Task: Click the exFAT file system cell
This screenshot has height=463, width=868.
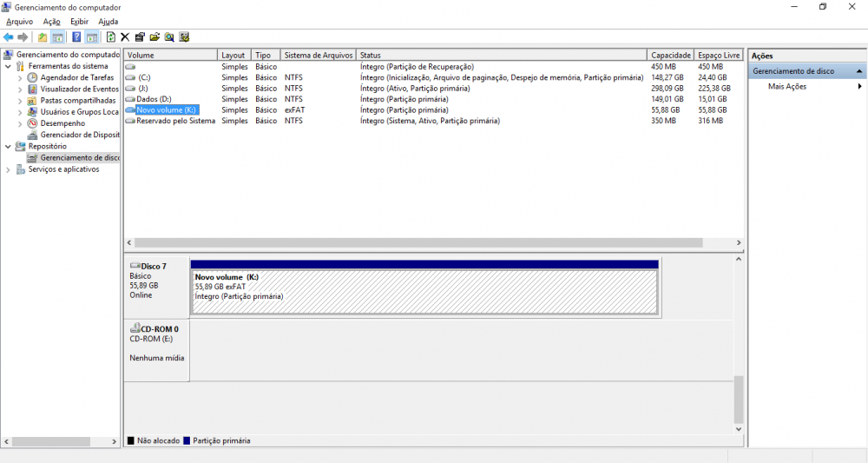Action: [294, 109]
